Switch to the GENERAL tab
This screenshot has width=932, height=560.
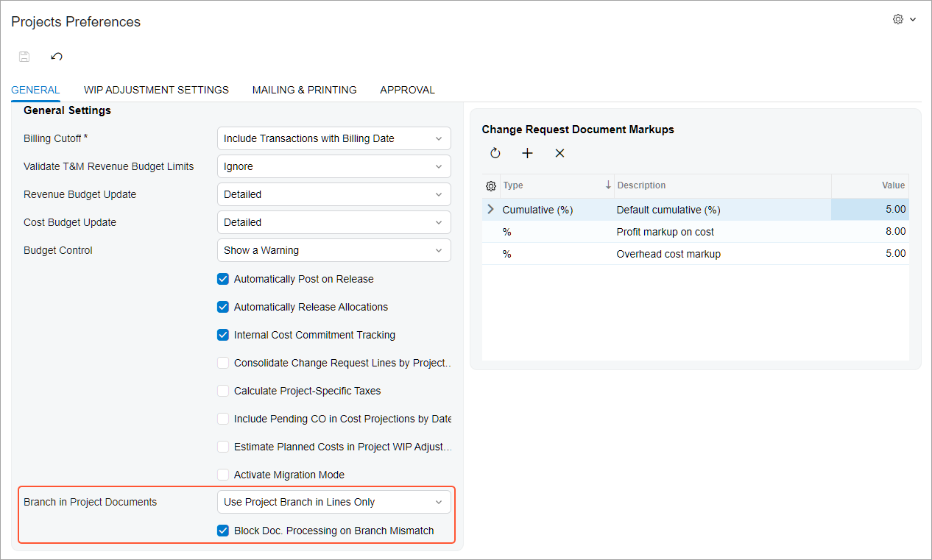35,90
